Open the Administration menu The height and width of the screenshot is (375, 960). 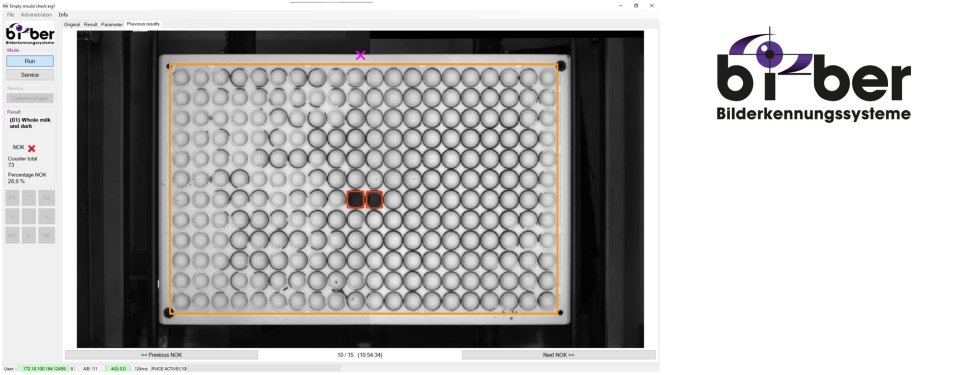tap(36, 14)
